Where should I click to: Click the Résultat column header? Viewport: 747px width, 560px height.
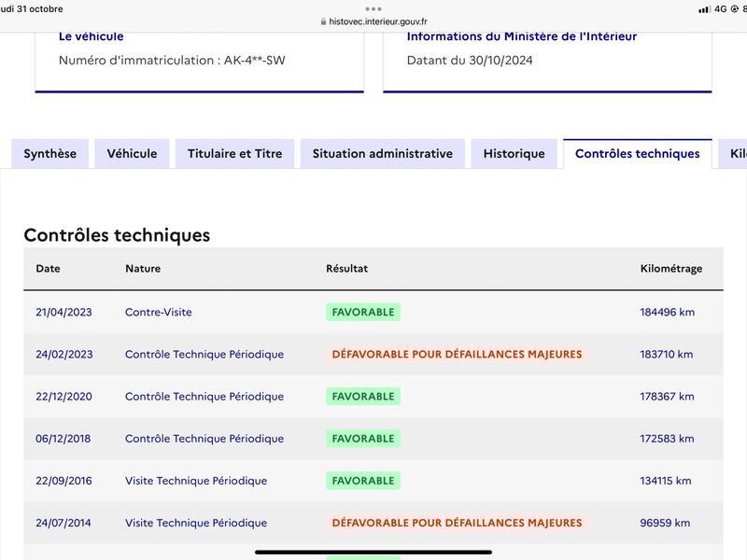[x=346, y=269]
